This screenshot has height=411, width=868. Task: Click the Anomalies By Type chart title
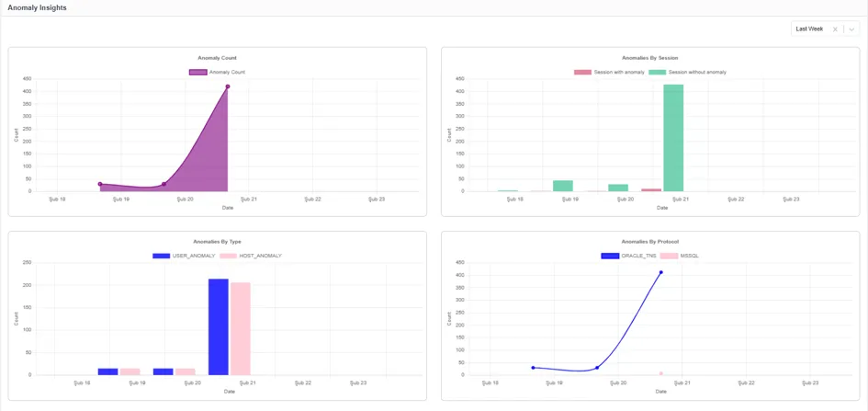217,242
